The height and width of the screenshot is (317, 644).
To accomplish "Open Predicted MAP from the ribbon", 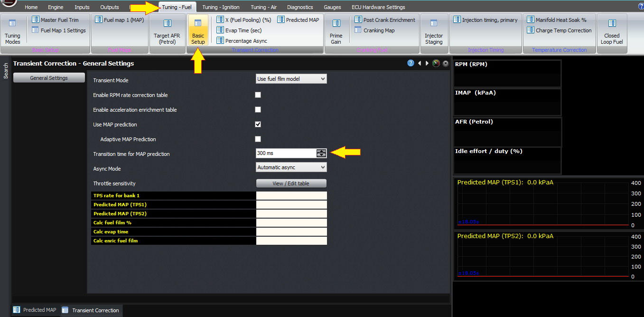I will (x=298, y=20).
